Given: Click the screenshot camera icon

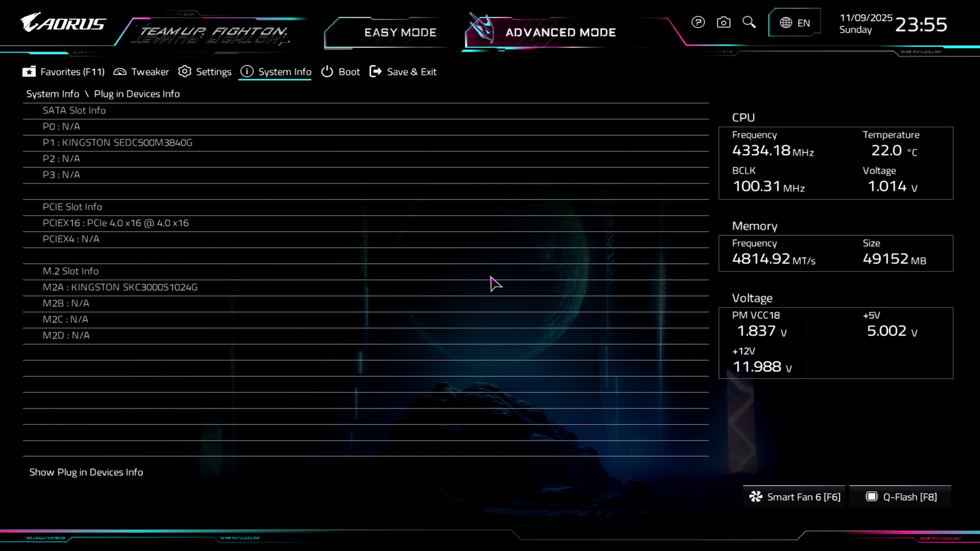Looking at the screenshot, I should (x=723, y=22).
